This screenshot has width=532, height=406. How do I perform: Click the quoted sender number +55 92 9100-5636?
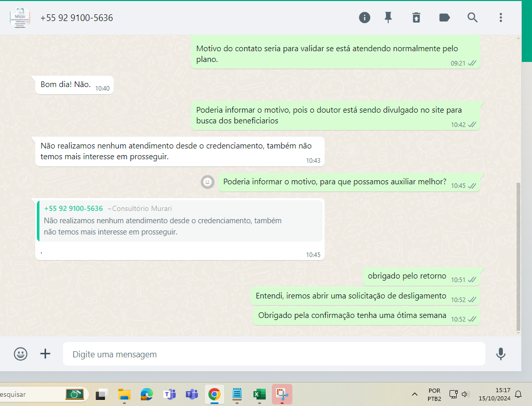click(x=74, y=208)
